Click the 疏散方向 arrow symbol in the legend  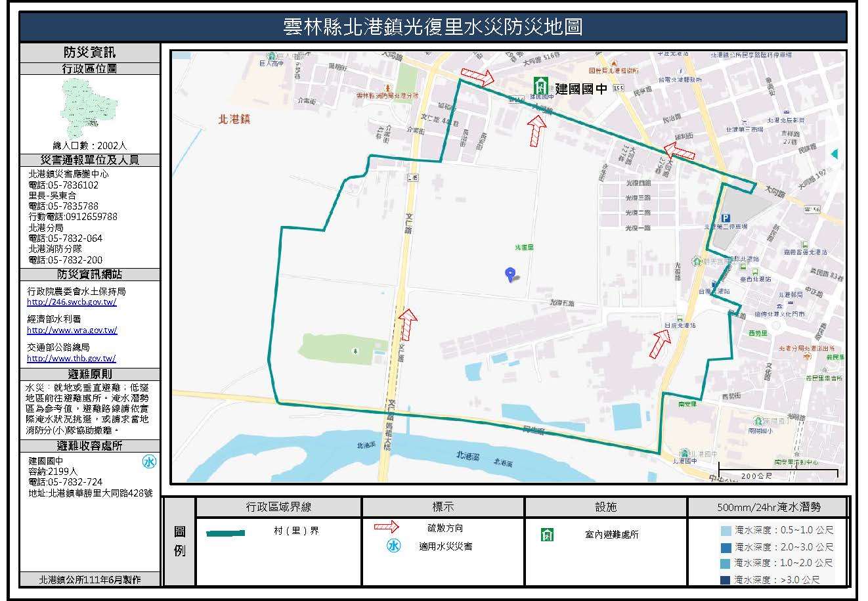[x=386, y=527]
